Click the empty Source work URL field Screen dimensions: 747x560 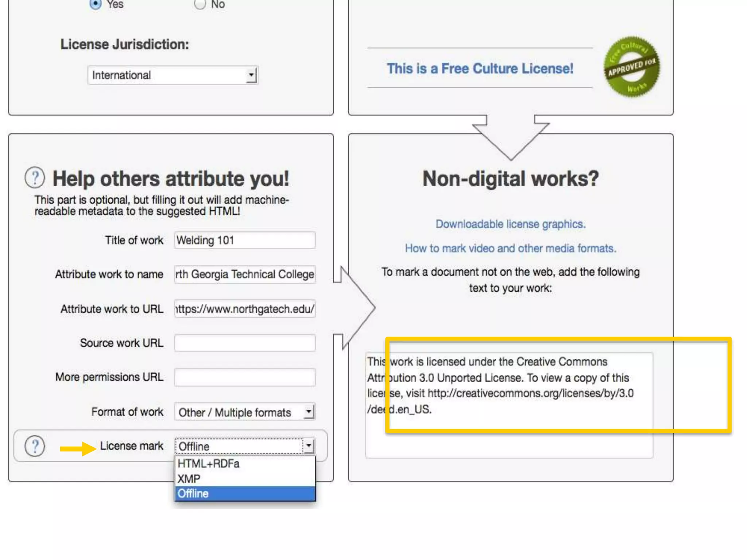(x=244, y=343)
